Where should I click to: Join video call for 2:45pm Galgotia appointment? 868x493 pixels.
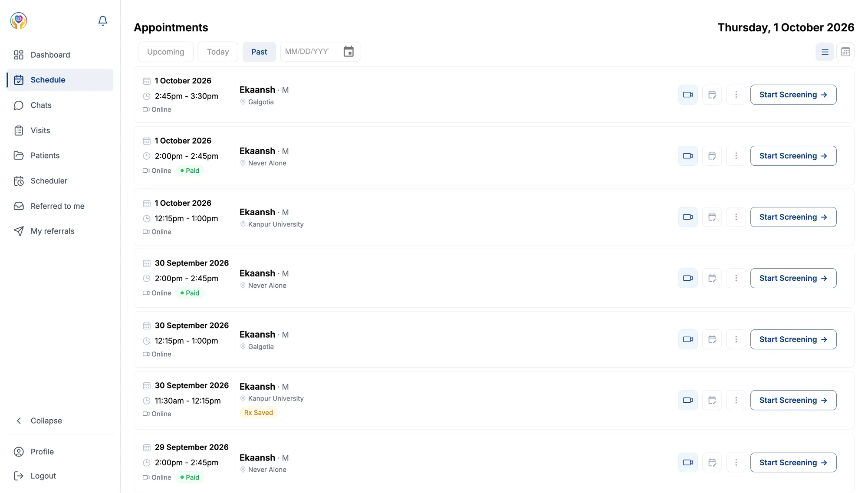tap(688, 95)
